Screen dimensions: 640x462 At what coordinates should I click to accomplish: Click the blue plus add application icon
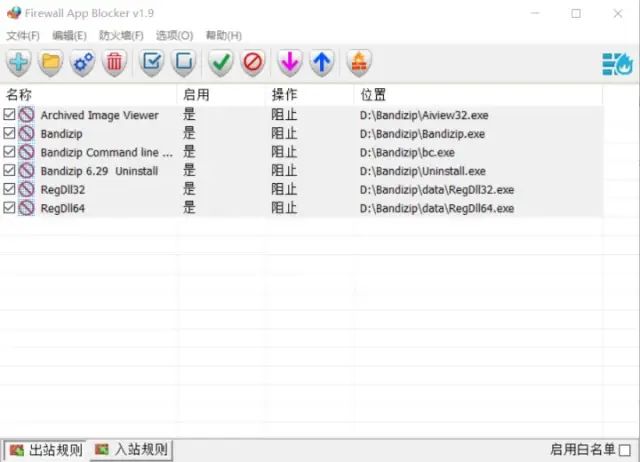(19, 63)
